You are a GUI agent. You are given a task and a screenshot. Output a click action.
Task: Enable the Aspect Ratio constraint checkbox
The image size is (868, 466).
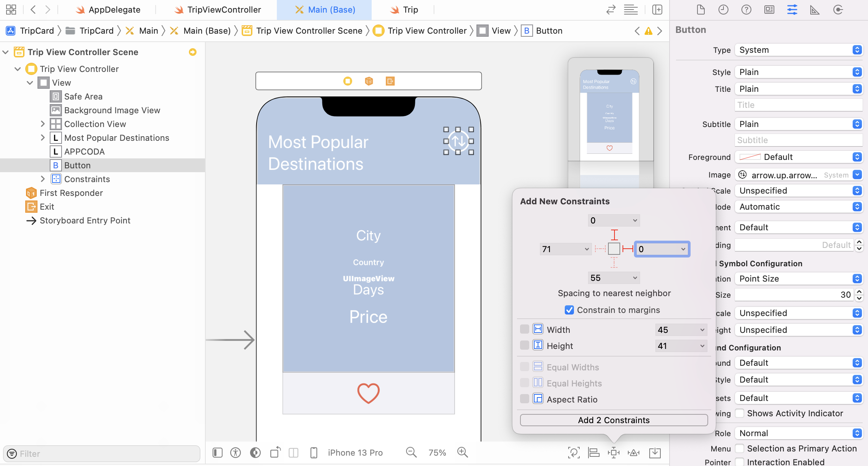[x=525, y=399]
